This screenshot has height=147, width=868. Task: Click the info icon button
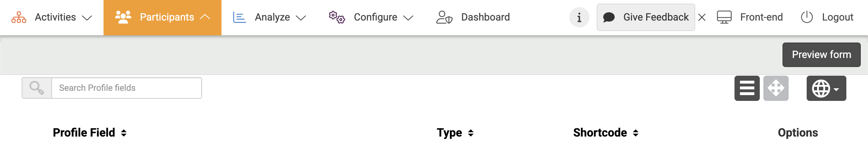pos(579,17)
